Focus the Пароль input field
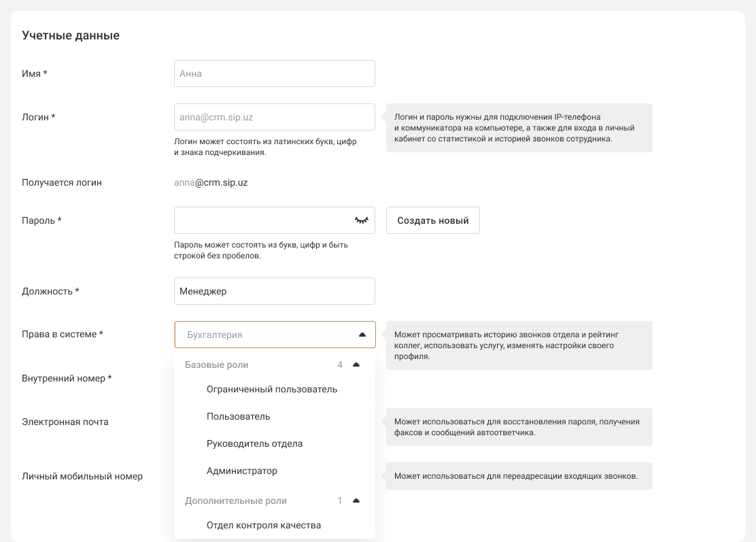Image resolution: width=756 pixels, height=542 pixels. pyautogui.click(x=262, y=220)
